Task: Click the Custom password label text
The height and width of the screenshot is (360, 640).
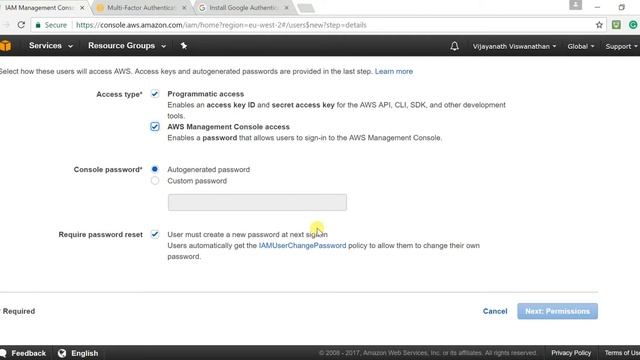Action: [197, 181]
